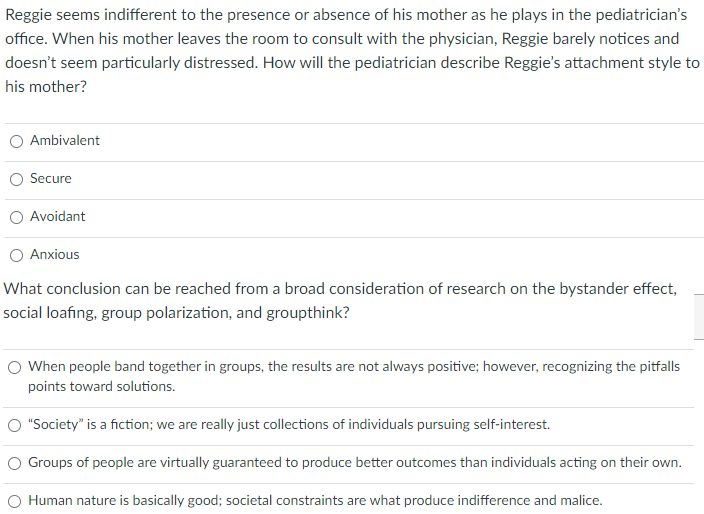Click the 'Human nature is basically good' text
704x514 pixels.
(315, 501)
